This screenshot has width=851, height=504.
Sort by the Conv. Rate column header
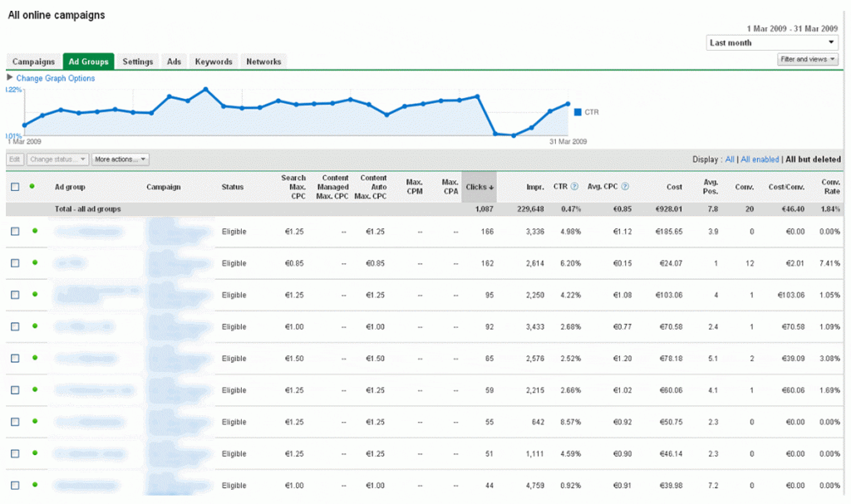coord(831,187)
